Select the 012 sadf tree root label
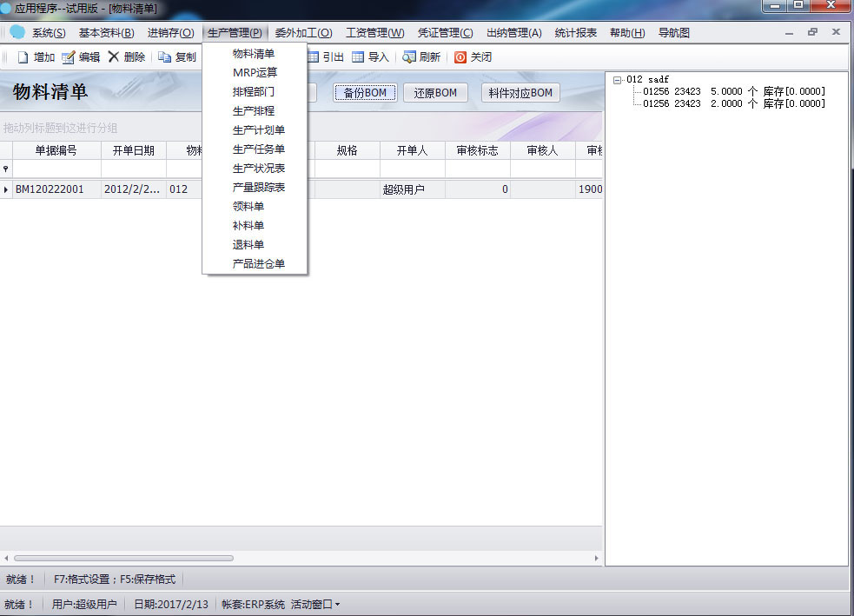 [647, 80]
